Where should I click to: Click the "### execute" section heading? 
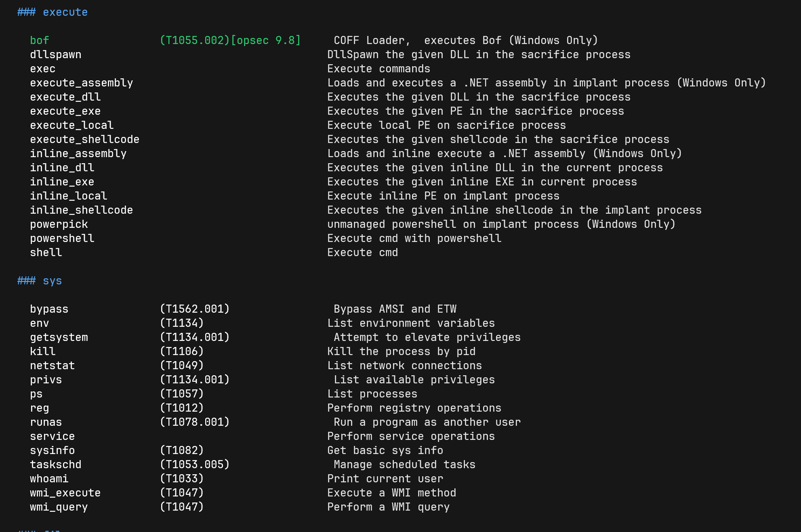tap(53, 12)
